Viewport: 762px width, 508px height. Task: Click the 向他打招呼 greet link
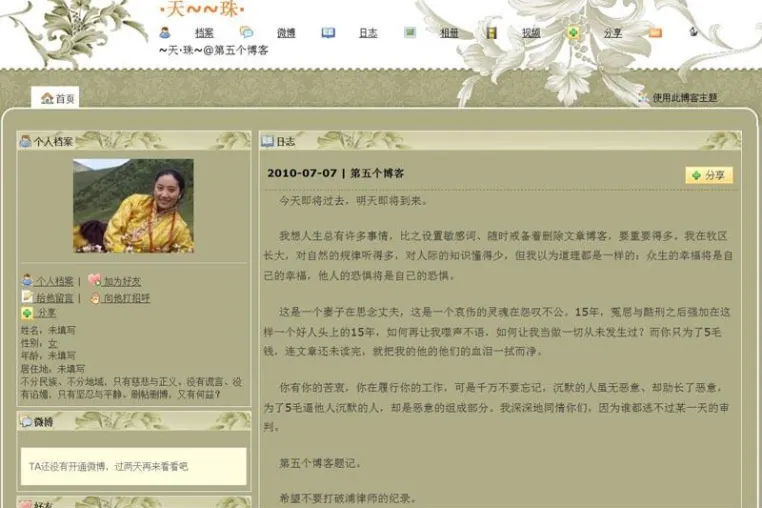click(126, 298)
